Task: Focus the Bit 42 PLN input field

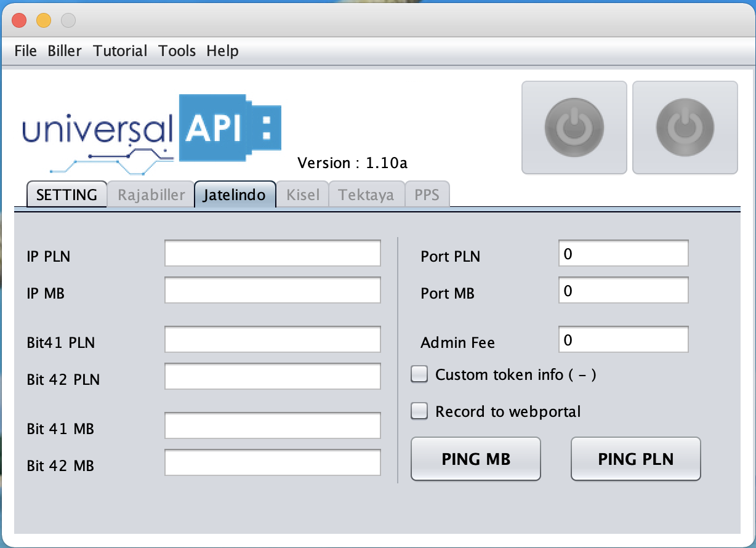Action: pos(273,377)
